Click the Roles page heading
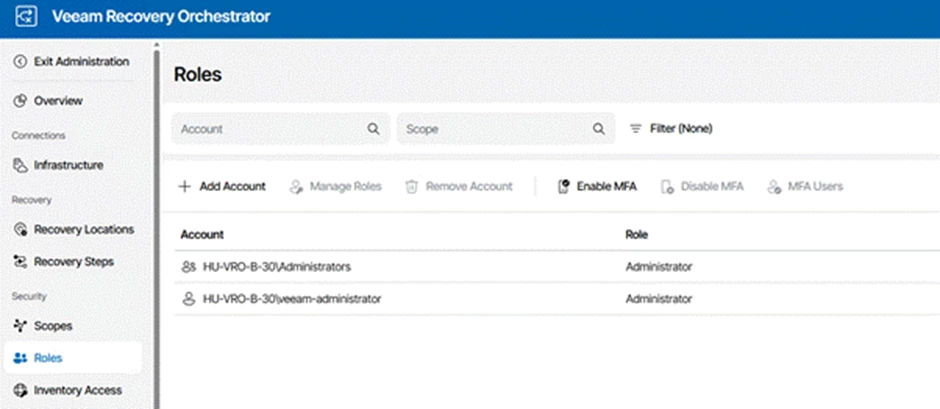Image resolution: width=940 pixels, height=409 pixels. 198,75
